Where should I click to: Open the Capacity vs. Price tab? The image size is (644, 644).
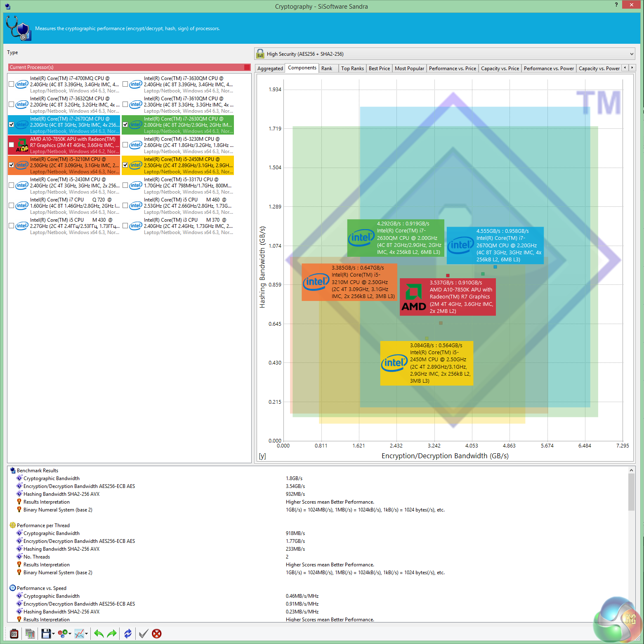[x=500, y=69]
